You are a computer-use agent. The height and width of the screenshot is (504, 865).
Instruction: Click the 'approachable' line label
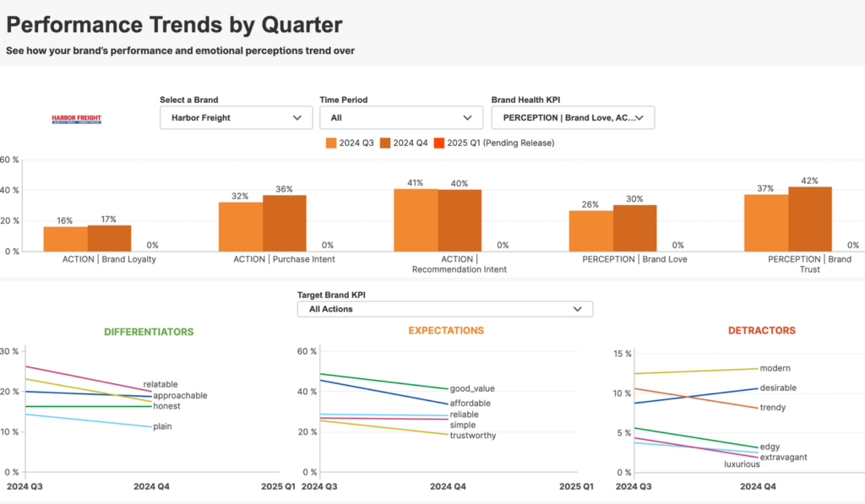[x=181, y=396]
